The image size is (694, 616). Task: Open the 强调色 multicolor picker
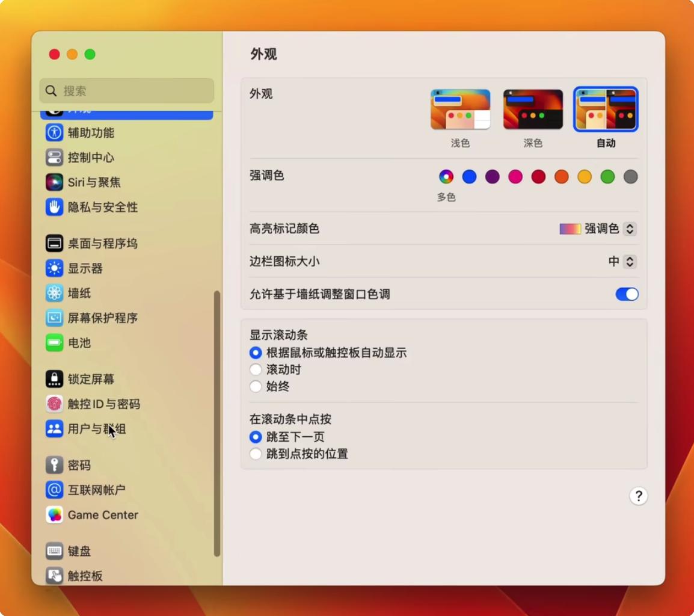(x=446, y=176)
